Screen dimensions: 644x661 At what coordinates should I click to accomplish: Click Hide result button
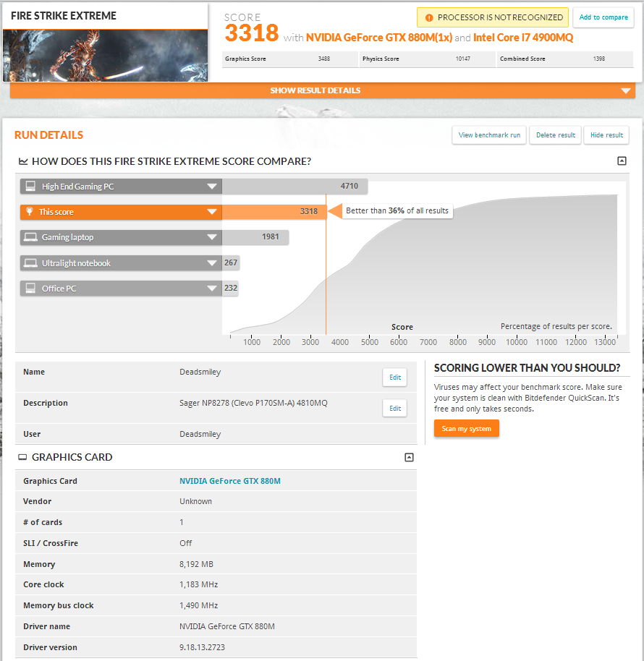point(606,135)
